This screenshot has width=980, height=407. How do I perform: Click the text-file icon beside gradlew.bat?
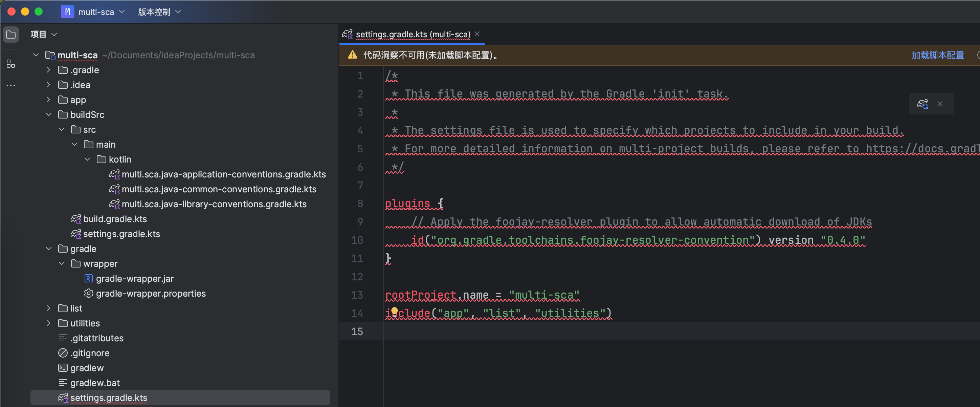coord(63,383)
